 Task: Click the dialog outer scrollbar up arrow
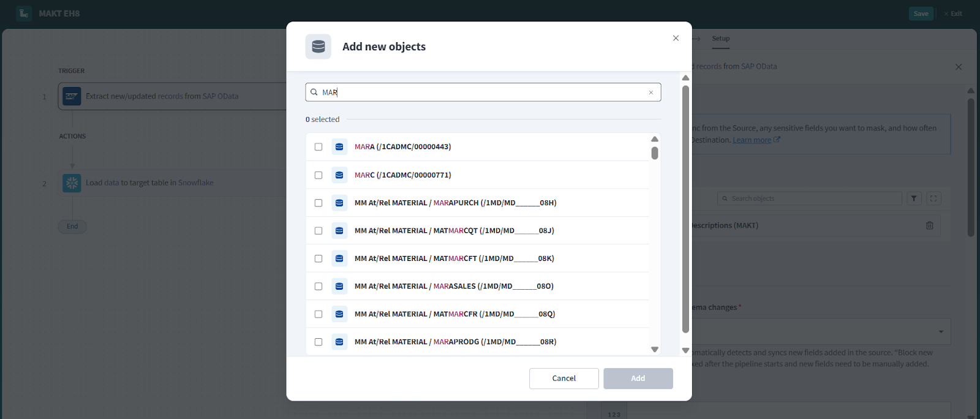pyautogui.click(x=685, y=78)
